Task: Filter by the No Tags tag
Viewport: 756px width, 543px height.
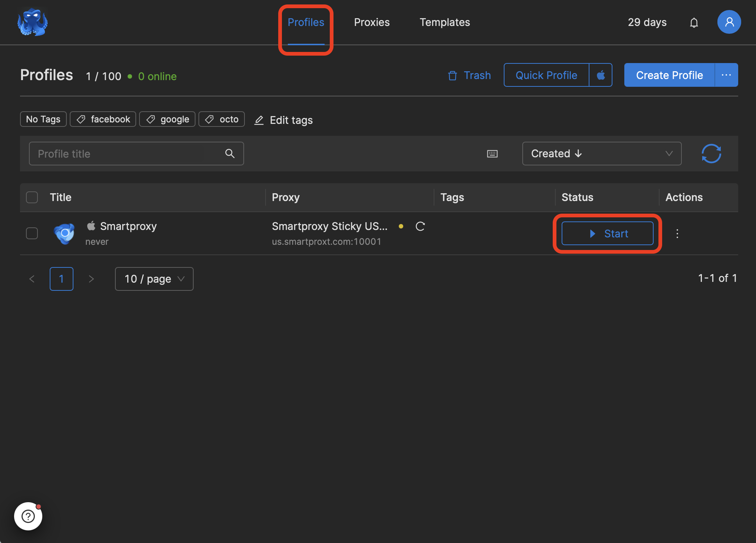Action: coord(43,119)
